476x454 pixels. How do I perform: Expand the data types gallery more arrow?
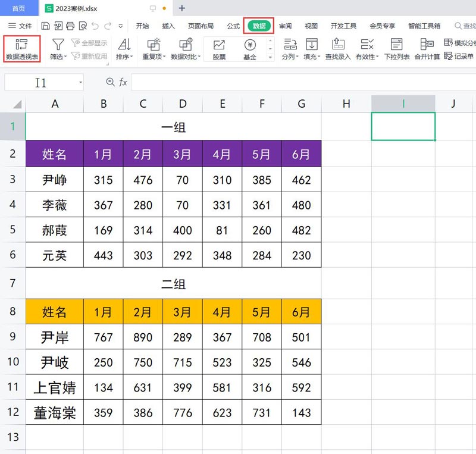coord(270,57)
